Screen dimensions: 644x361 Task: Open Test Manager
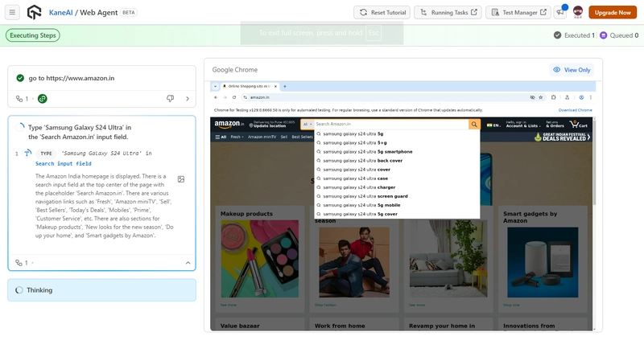coord(518,12)
